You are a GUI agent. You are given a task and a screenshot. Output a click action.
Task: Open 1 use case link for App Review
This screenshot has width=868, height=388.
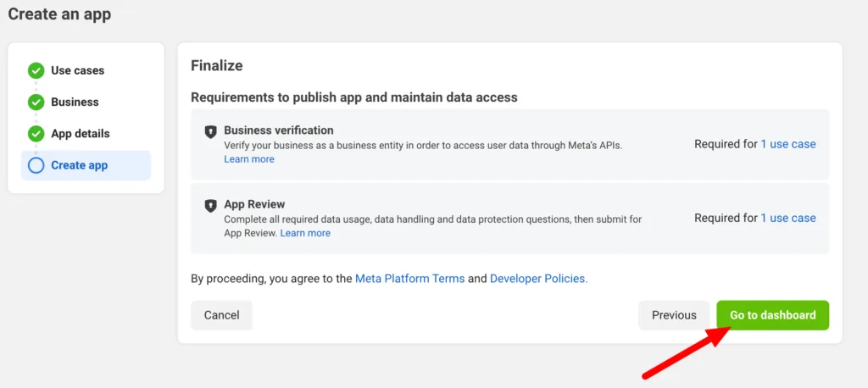click(788, 218)
